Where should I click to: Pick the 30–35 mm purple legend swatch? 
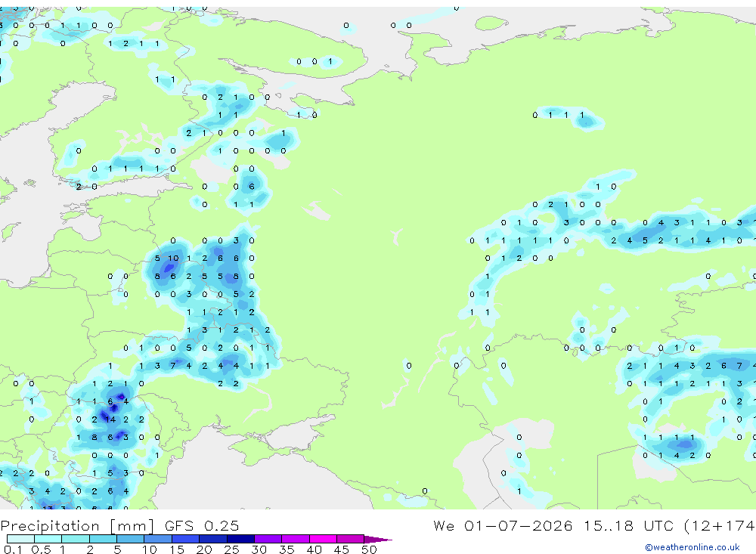click(268, 539)
